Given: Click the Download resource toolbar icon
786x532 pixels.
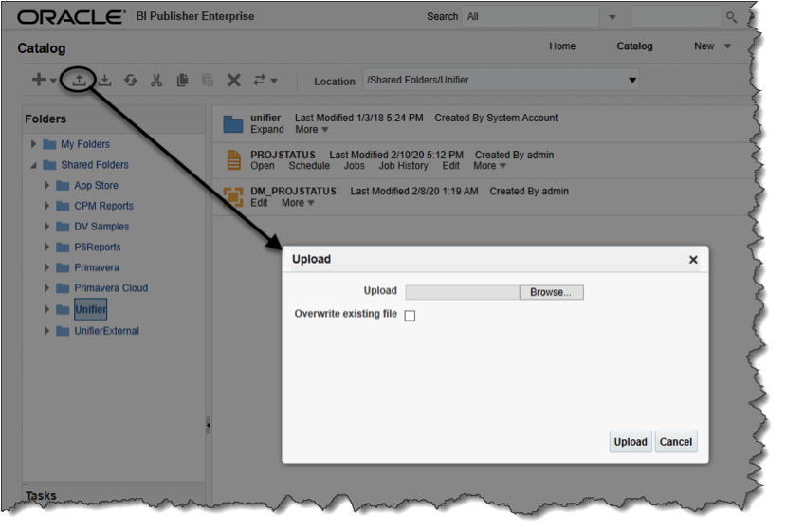Looking at the screenshot, I should pos(104,81).
